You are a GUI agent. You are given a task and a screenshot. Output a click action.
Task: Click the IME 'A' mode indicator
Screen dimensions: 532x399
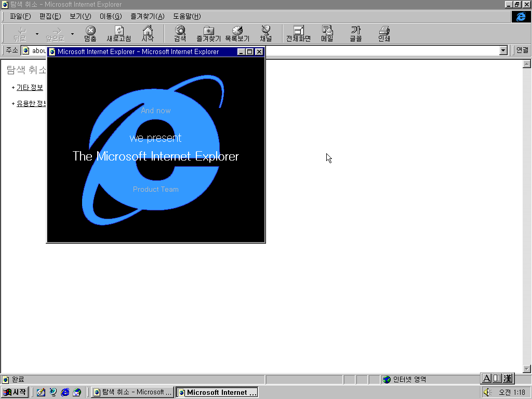coord(486,378)
